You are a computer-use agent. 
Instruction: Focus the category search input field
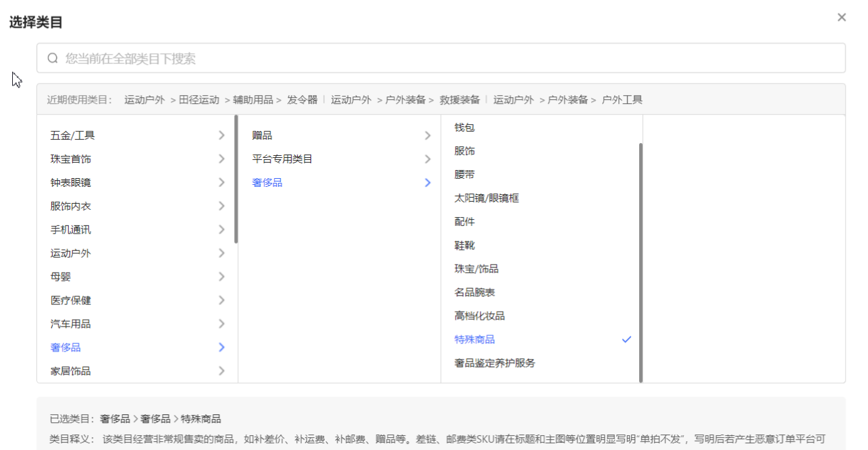tap(445, 59)
